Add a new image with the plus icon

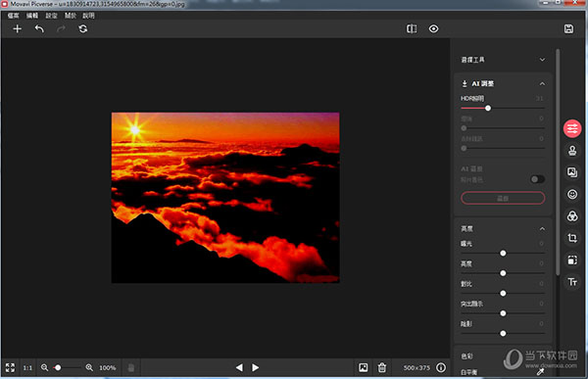click(18, 28)
